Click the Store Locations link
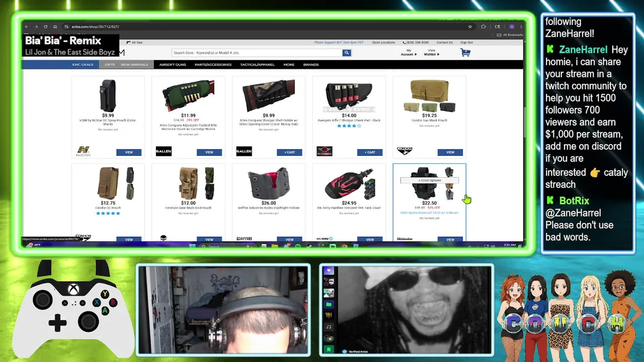This screenshot has width=644, height=362. pos(383,43)
